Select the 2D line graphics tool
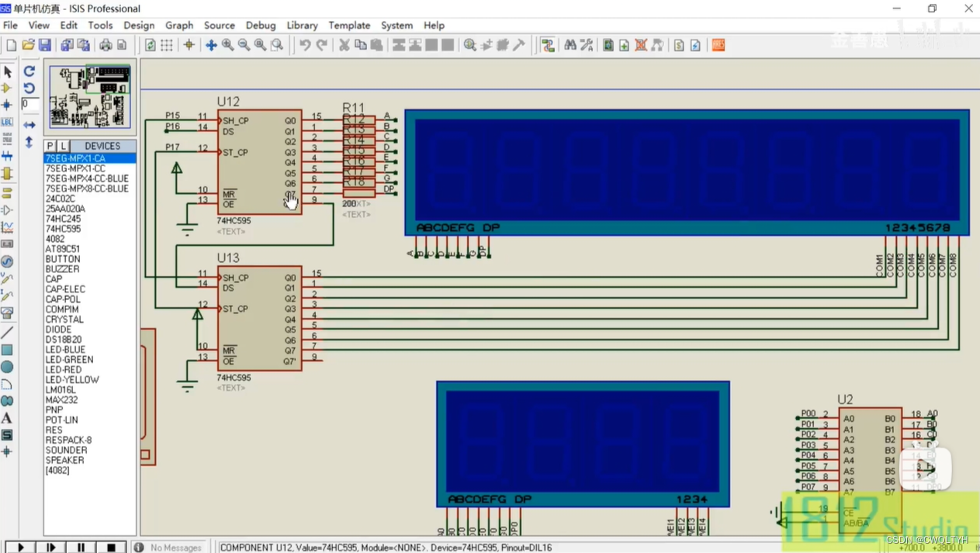980x553 pixels. 7,333
